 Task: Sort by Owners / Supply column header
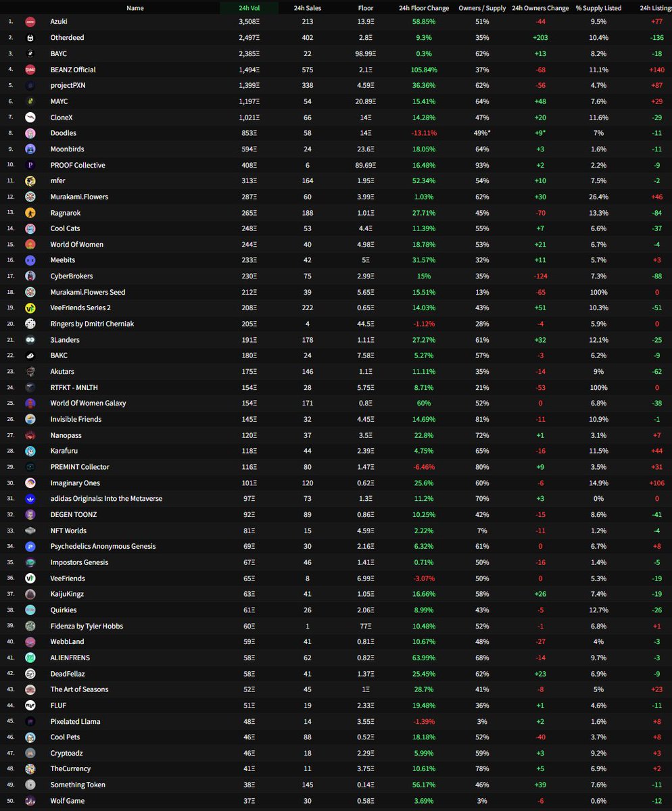(483, 8)
